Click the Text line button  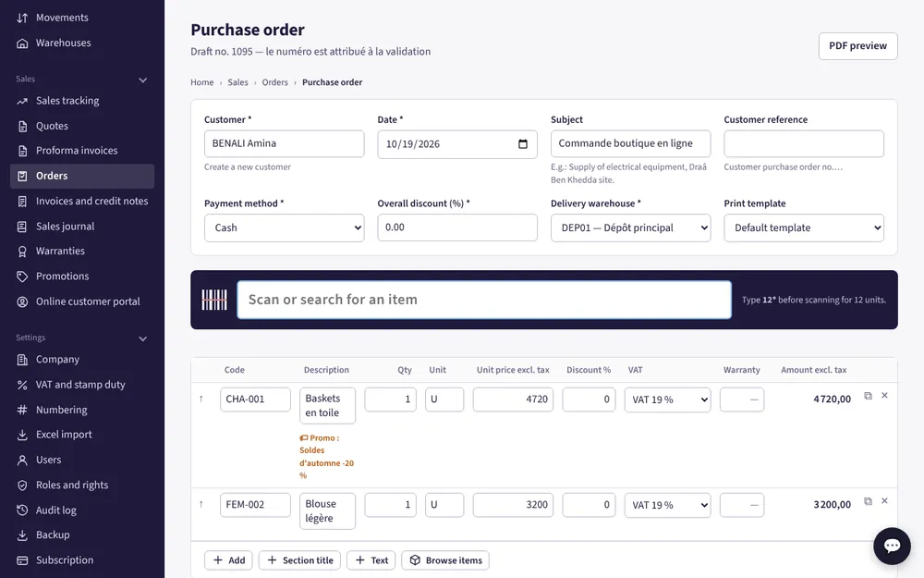coord(371,560)
